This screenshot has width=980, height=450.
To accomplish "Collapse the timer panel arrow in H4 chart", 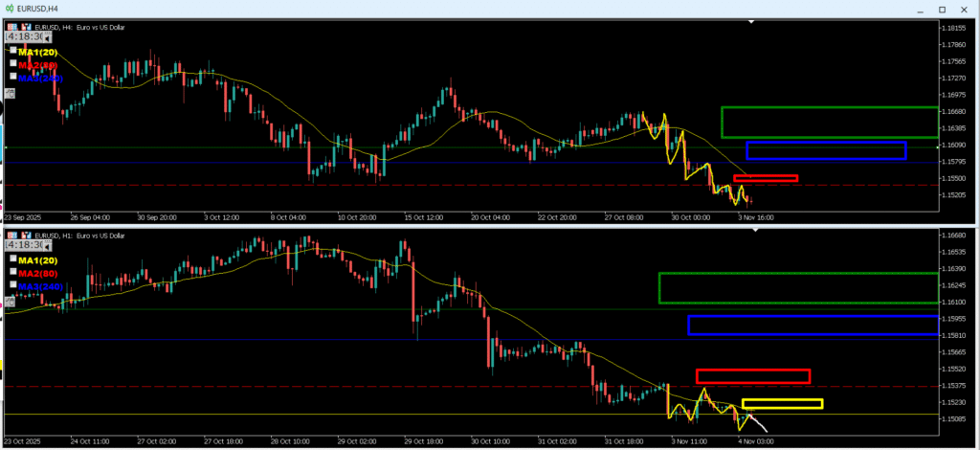I will [47, 35].
